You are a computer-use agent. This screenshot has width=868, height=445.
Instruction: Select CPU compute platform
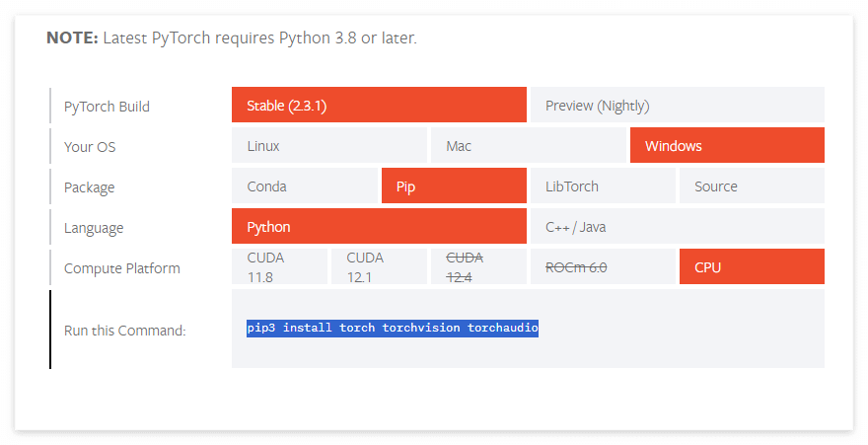pyautogui.click(x=752, y=266)
